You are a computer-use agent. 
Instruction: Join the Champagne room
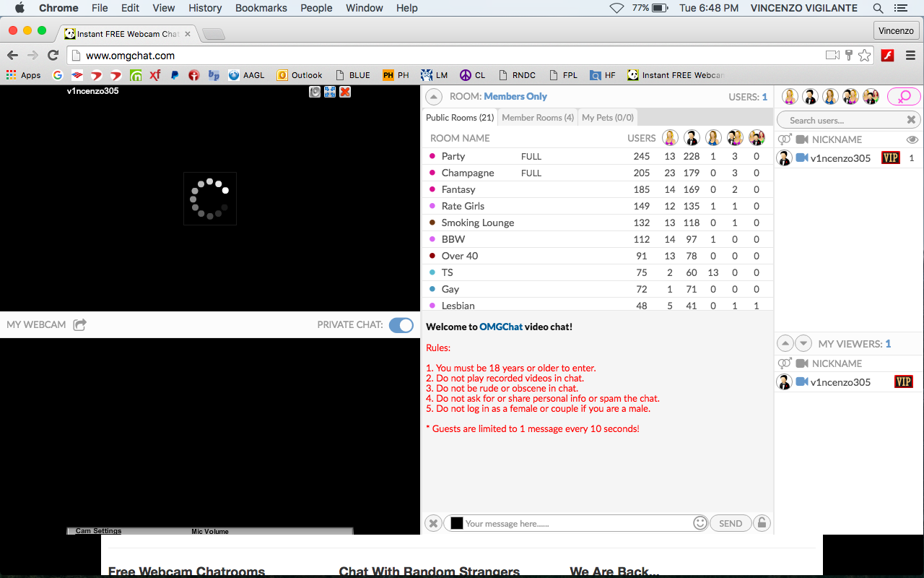[x=597, y=173]
